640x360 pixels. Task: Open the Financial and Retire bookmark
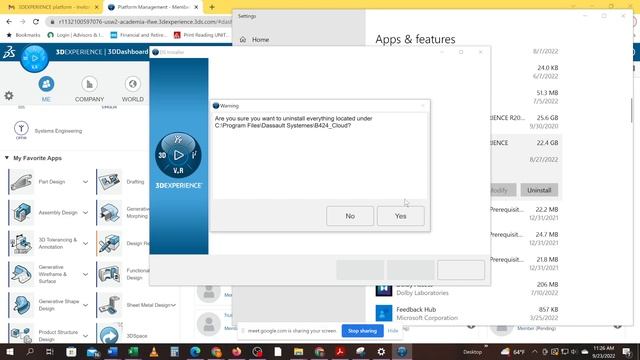point(139,35)
